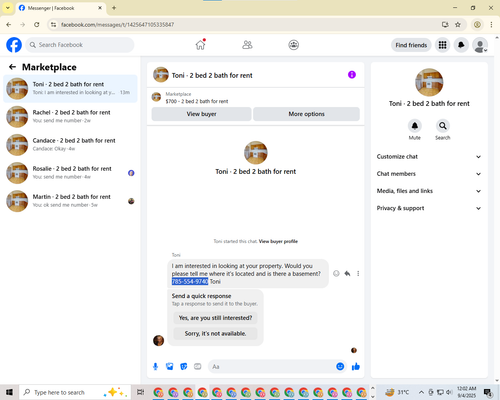
Task: Open the tab search dropdown in Chrome
Action: (7, 8)
